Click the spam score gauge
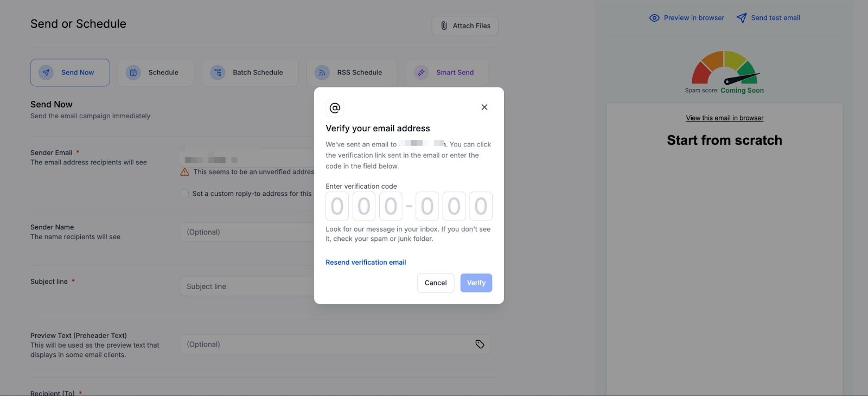This screenshot has width=868, height=396. [x=724, y=69]
